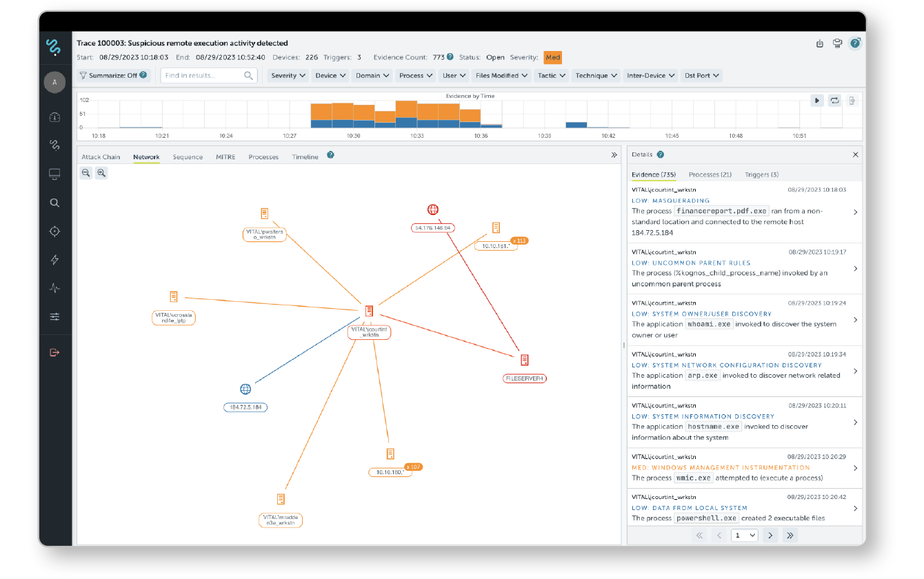924x579 pixels.
Task: Go to next evidence page
Action: click(770, 535)
